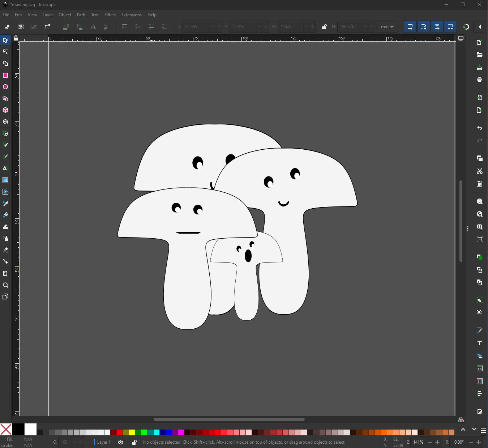This screenshot has height=448, width=488.
Task: Open the Path menu
Action: (81, 15)
